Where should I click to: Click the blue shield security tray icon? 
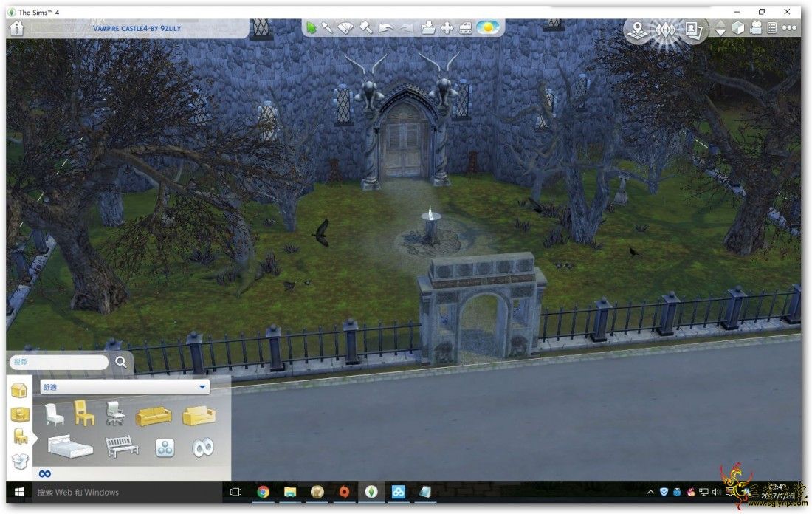[664, 493]
